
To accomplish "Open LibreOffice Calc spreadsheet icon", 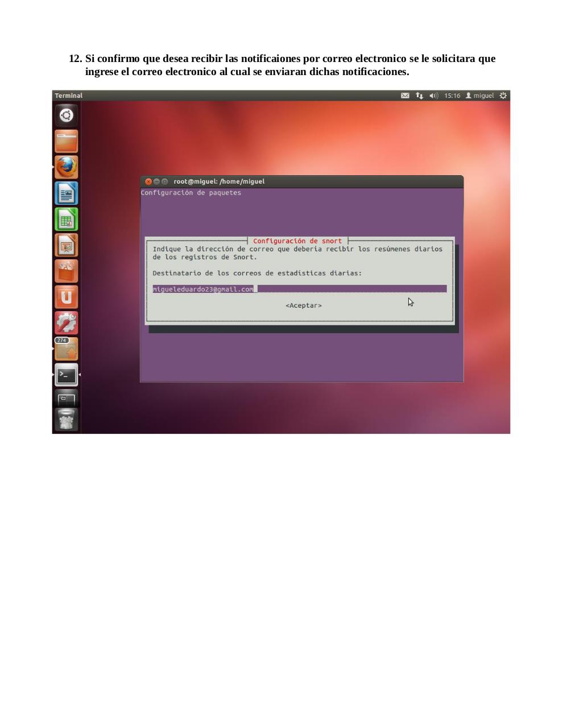I will click(67, 220).
